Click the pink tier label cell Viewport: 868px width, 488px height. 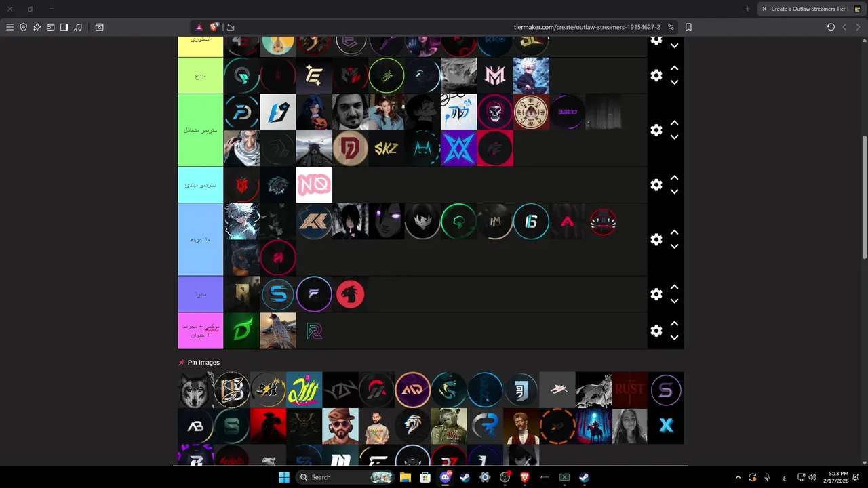(x=201, y=331)
